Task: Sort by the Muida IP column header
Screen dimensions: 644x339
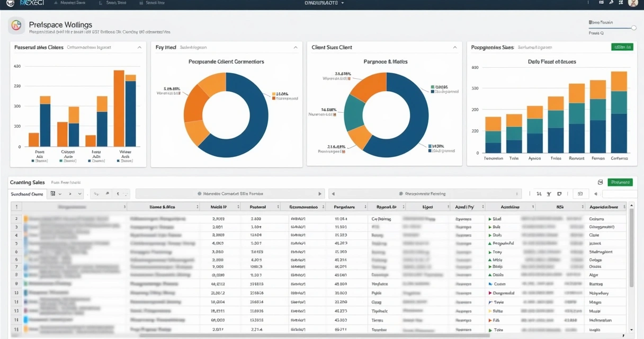Action: pos(220,207)
